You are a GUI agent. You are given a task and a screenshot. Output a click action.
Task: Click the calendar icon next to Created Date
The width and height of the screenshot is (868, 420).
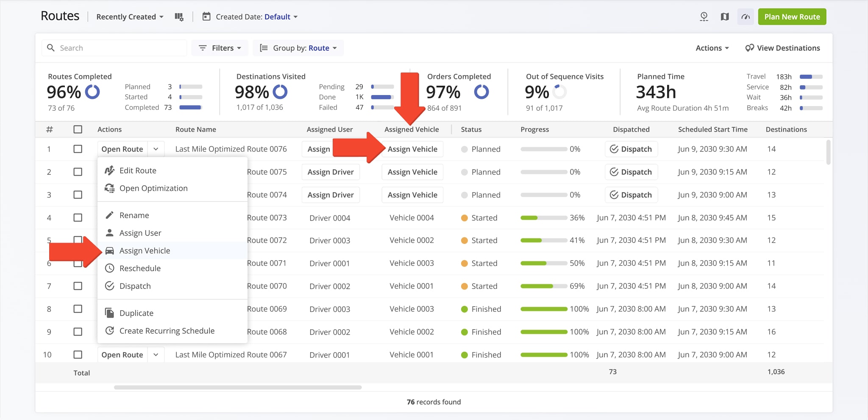(x=206, y=17)
